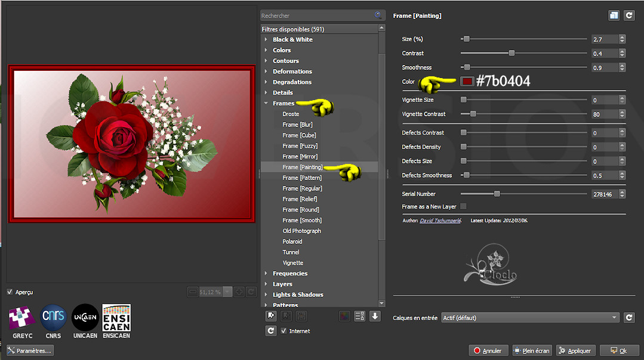
Task: Click the refresh icon beside Internet checkbox
Action: tap(271, 331)
